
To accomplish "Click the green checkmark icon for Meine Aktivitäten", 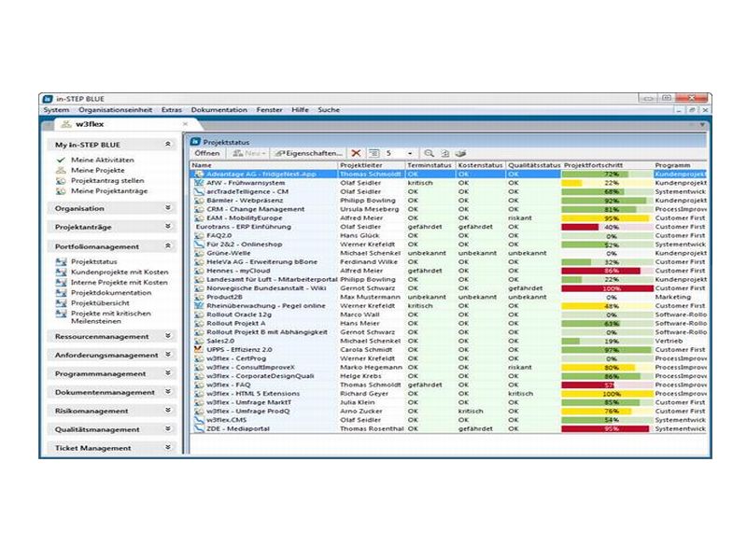I will click(61, 160).
